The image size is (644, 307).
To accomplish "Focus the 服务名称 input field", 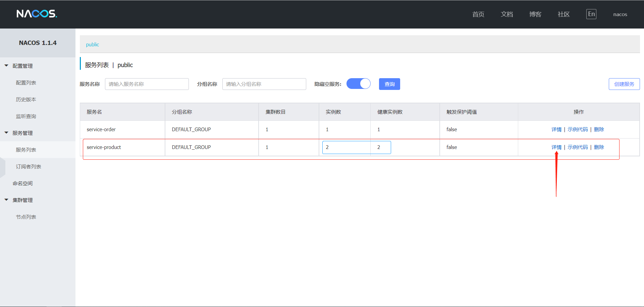I will tap(147, 84).
